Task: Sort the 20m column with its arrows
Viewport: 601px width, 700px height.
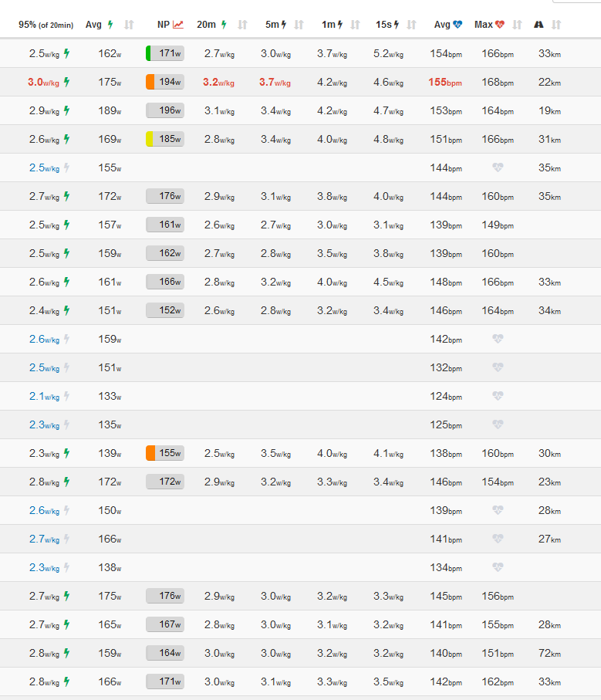Action: pos(242,25)
